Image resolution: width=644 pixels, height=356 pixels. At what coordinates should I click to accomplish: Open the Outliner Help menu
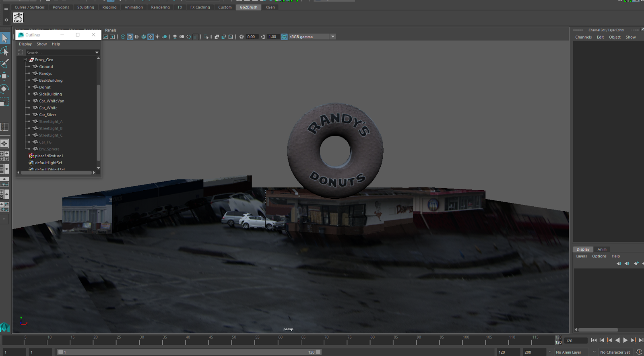pyautogui.click(x=56, y=44)
